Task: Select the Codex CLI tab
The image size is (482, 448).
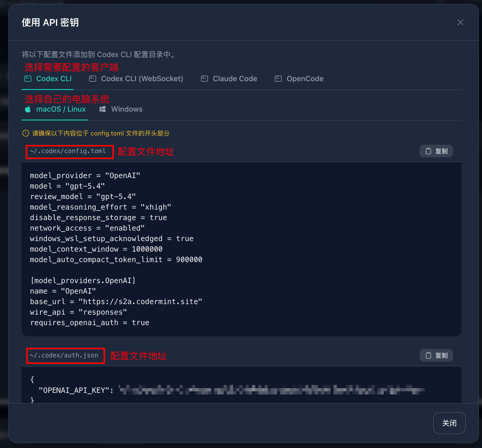Action: pos(48,79)
